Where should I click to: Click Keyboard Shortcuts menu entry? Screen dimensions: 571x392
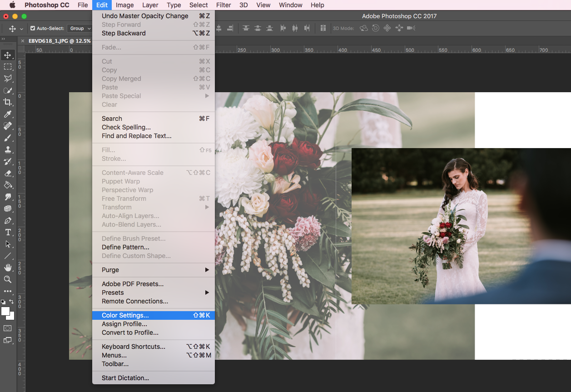[134, 347]
